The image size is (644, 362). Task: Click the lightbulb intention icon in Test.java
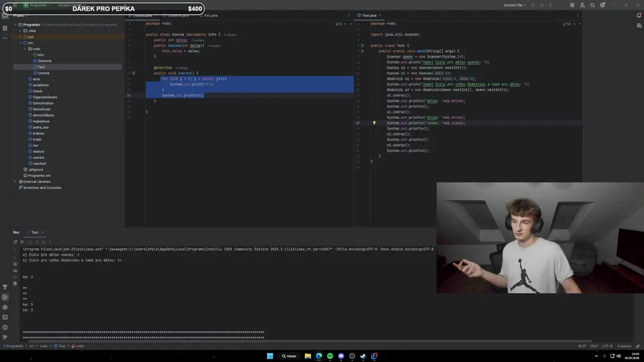coord(374,123)
